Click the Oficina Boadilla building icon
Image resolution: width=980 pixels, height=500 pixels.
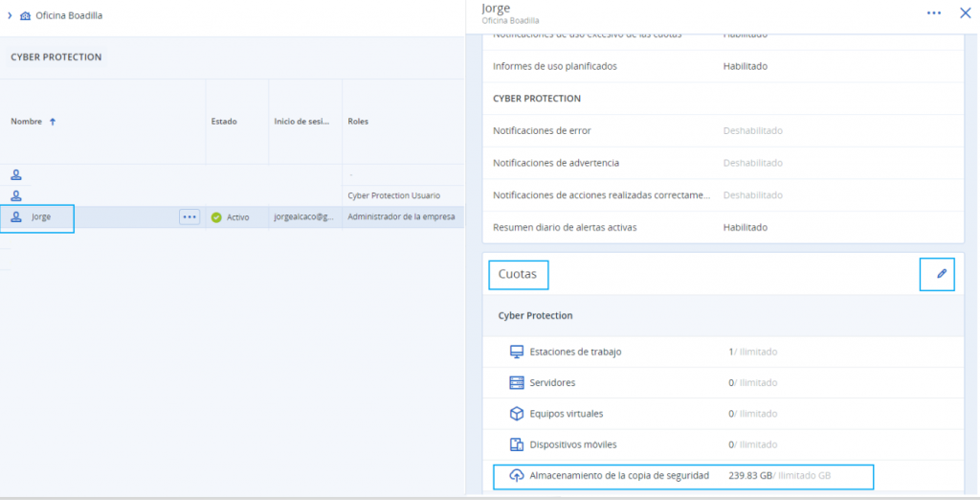[25, 15]
